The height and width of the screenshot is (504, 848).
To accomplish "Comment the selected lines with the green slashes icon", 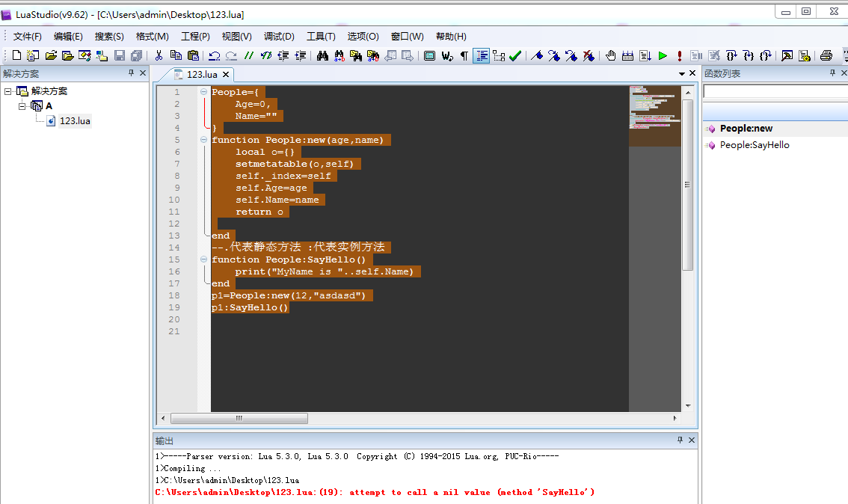I will (249, 55).
